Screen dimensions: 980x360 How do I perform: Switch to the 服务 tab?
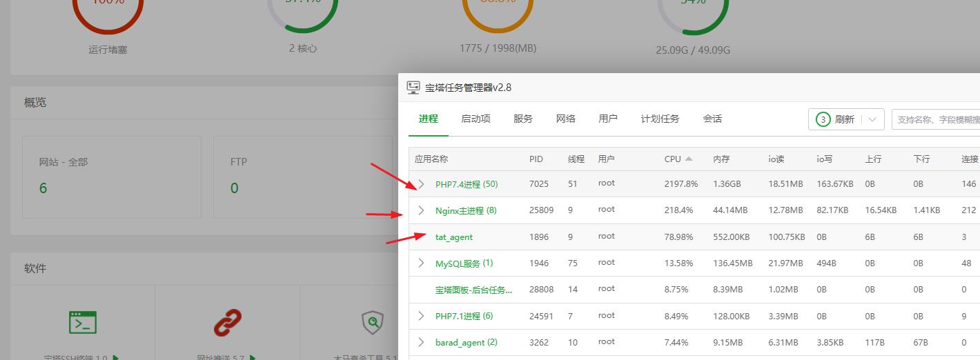(x=523, y=119)
